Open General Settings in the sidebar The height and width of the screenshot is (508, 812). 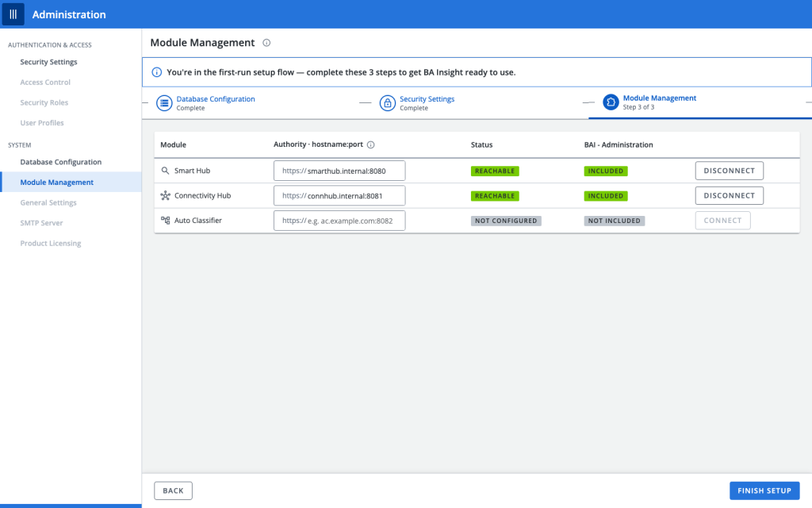(48, 202)
